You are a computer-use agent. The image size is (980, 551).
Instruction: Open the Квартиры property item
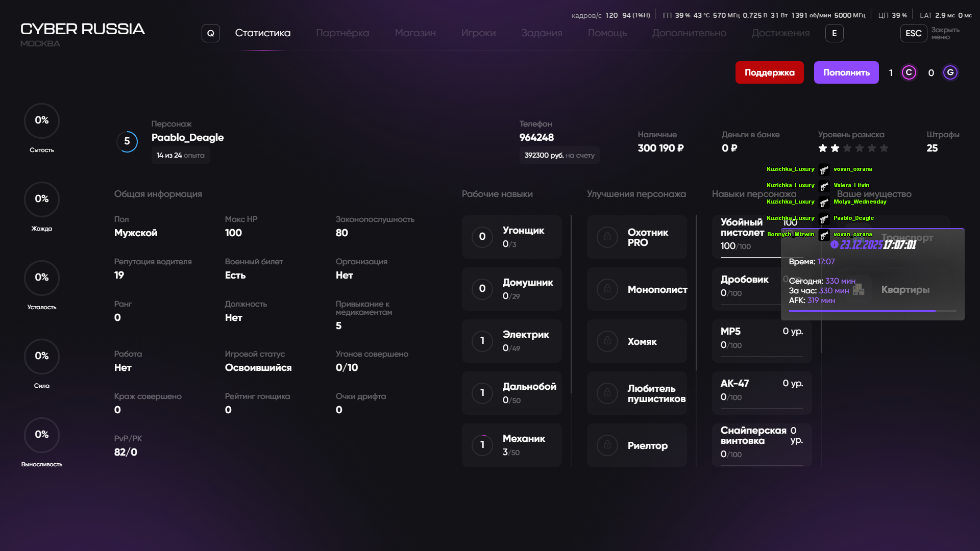point(905,290)
